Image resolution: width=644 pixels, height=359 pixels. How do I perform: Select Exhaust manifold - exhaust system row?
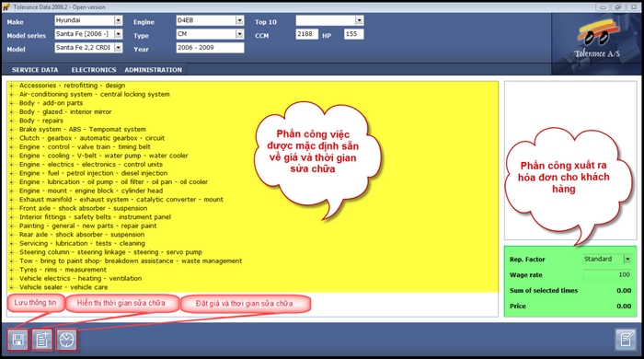click(121, 200)
